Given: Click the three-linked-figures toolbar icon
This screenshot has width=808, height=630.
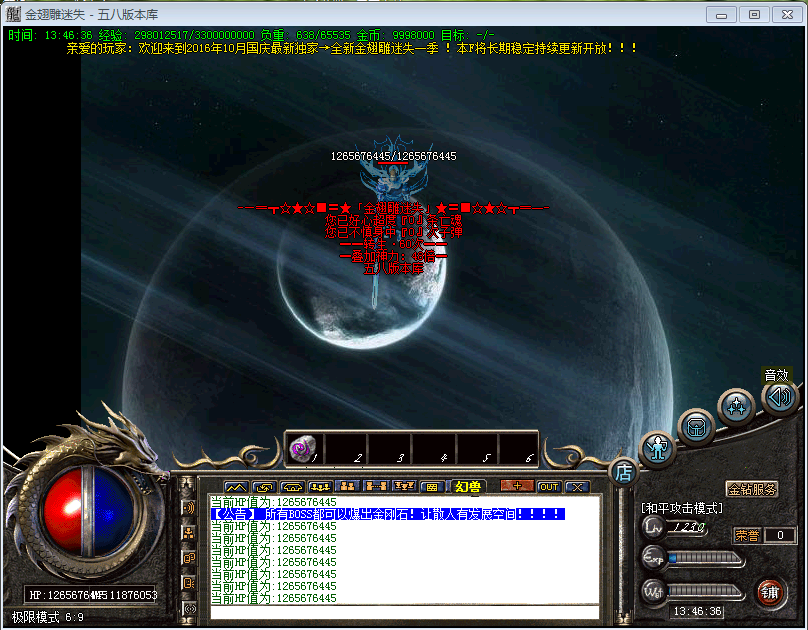Looking at the screenshot, I should tap(320, 487).
